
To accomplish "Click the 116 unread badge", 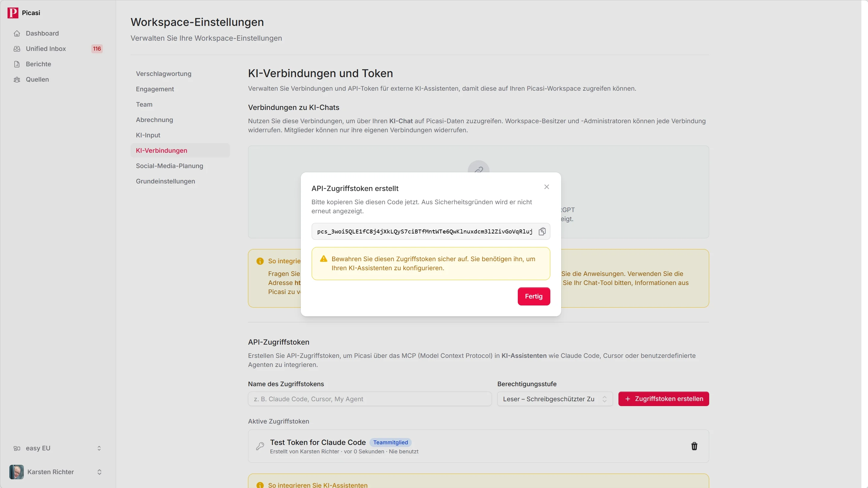I will tap(97, 49).
